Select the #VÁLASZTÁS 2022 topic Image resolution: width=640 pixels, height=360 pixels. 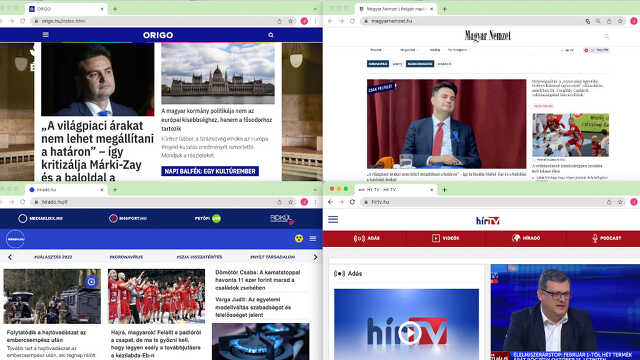coord(53,257)
